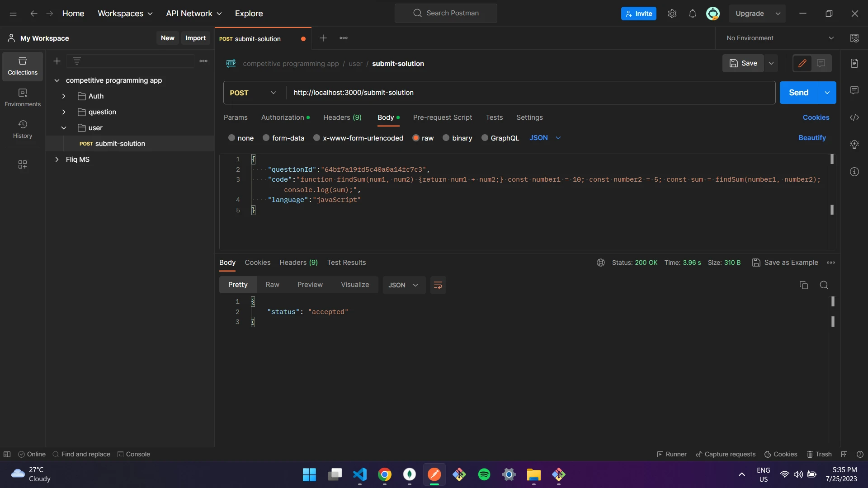Viewport: 868px width, 488px height.
Task: Send the request
Action: (x=799, y=93)
